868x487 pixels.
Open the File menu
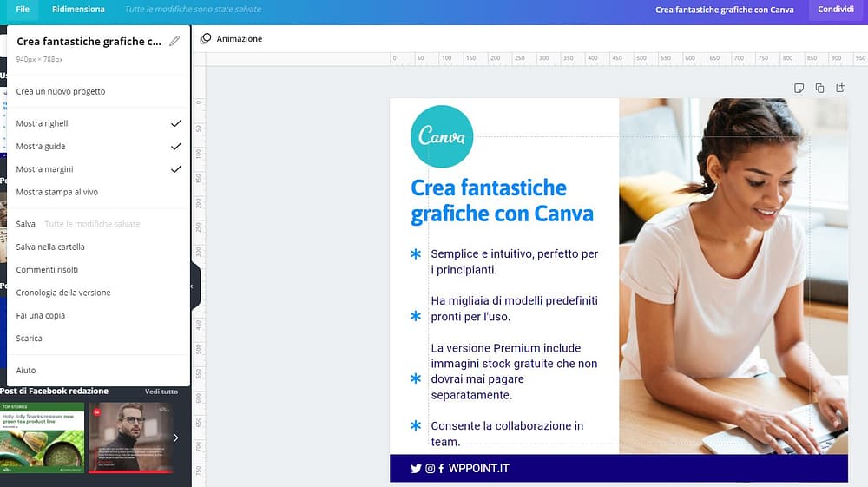coord(23,10)
